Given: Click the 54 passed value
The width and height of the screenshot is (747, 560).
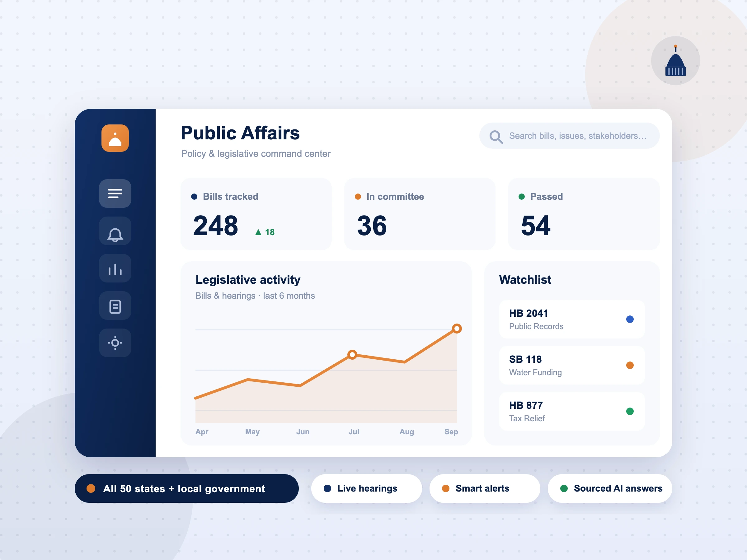Looking at the screenshot, I should (536, 226).
